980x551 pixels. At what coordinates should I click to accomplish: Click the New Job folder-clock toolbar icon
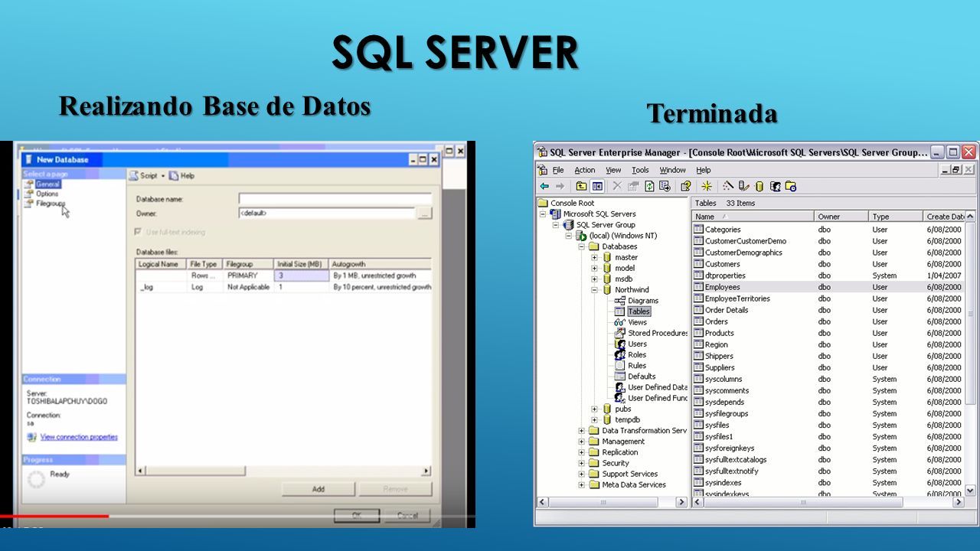pos(791,186)
